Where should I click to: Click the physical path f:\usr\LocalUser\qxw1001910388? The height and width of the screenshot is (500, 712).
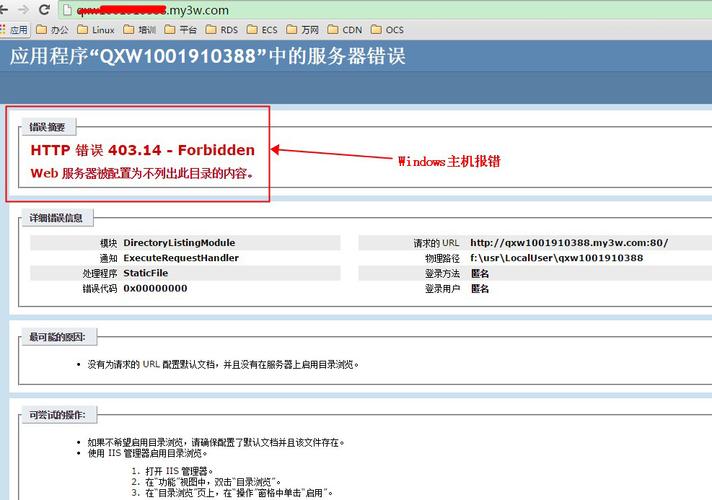click(556, 258)
